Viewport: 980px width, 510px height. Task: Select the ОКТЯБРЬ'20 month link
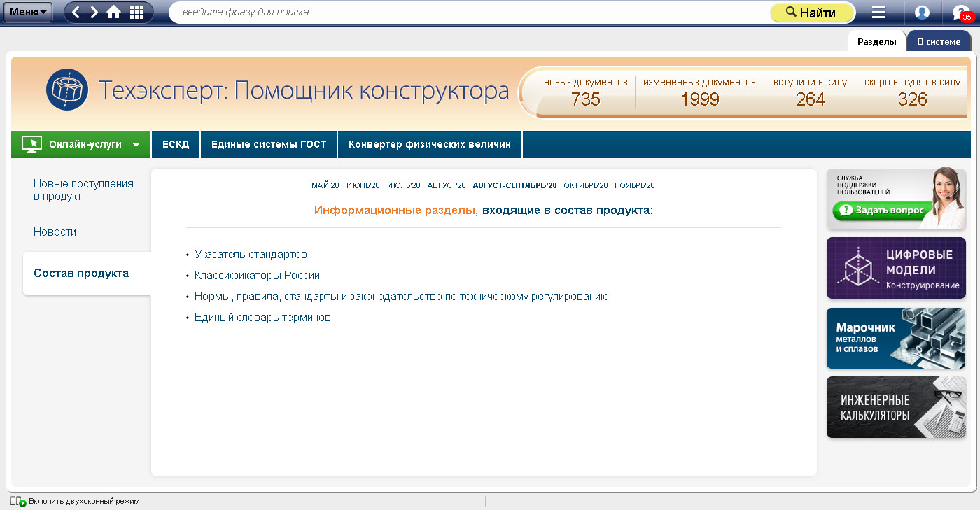click(586, 185)
